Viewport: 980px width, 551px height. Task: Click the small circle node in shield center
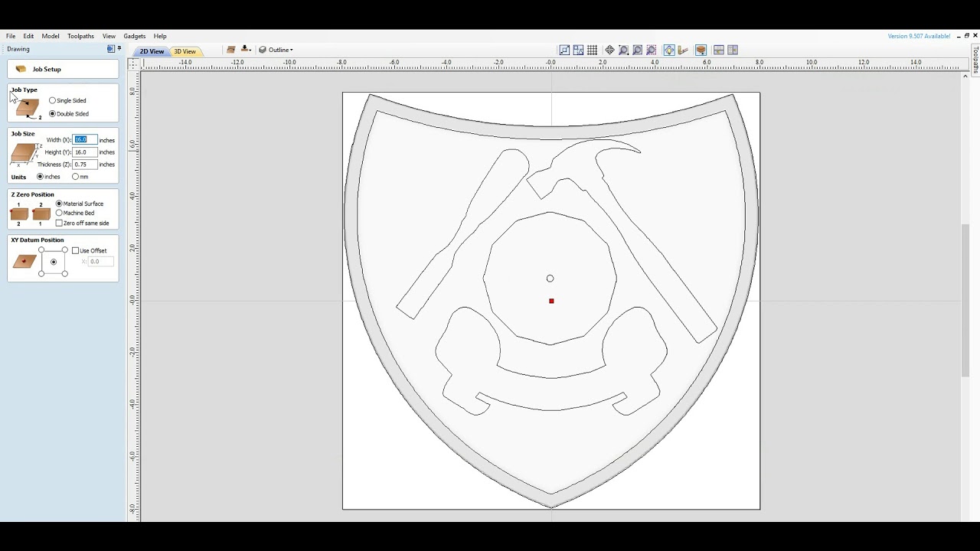[x=550, y=279]
